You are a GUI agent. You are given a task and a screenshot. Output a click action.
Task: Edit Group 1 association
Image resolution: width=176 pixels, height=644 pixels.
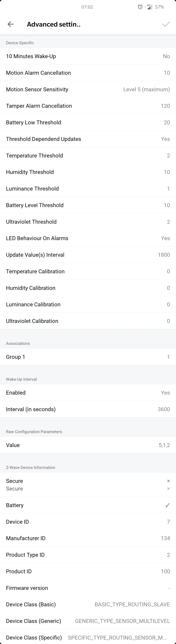tap(88, 357)
